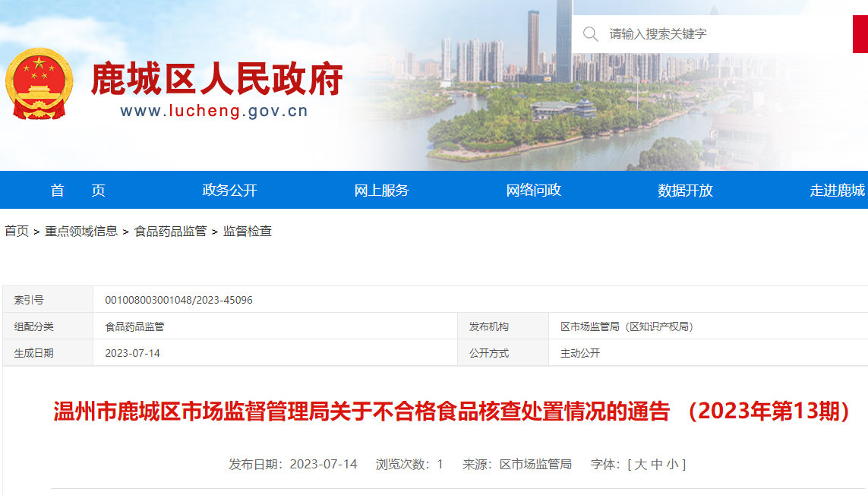Click the red article headline title
The height and width of the screenshot is (495, 868).
[451, 411]
